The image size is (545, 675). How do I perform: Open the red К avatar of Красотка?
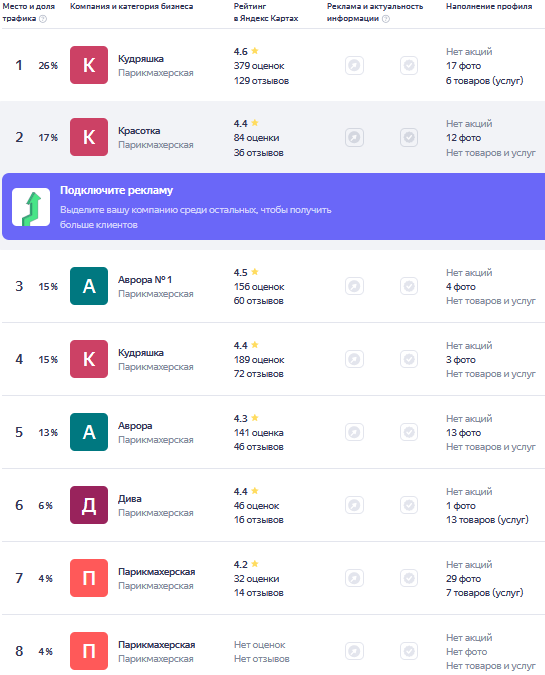(89, 137)
